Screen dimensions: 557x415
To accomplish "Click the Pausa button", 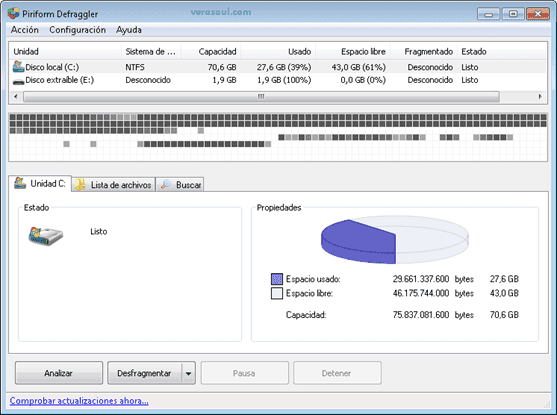I will 244,373.
